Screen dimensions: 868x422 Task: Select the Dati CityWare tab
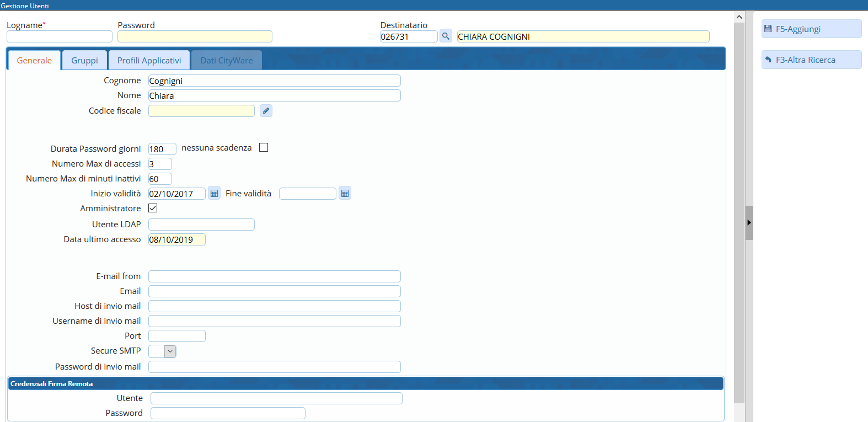(x=226, y=61)
